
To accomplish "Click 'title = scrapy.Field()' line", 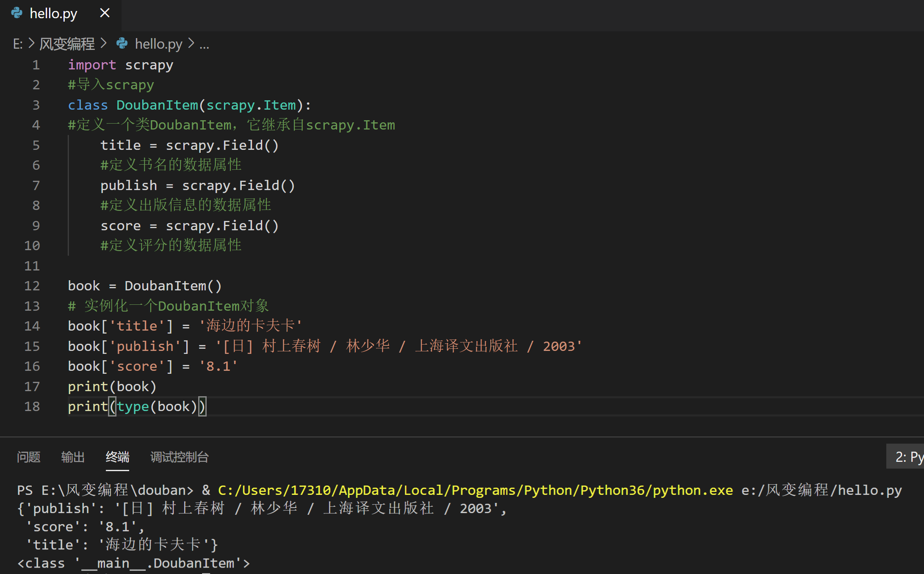I will [190, 145].
